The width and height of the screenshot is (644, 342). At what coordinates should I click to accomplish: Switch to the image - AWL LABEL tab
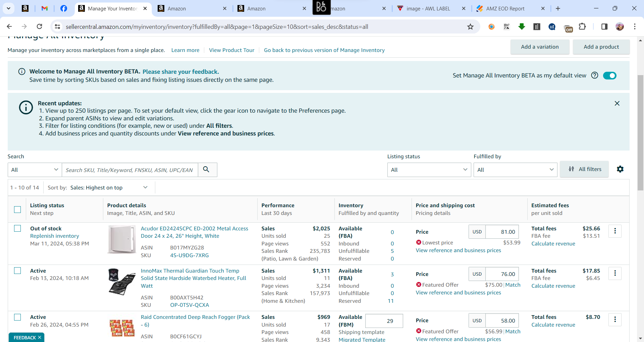[x=431, y=8]
